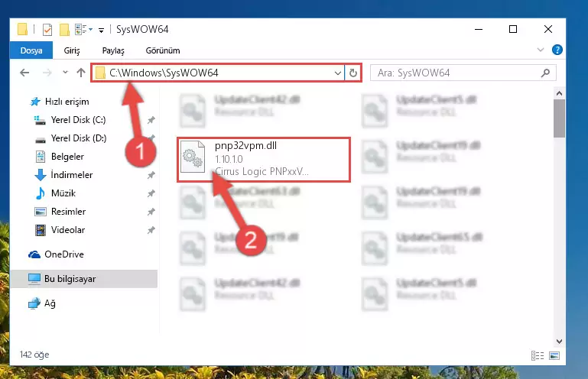Open the Paylaş ribbon tab

[113, 50]
